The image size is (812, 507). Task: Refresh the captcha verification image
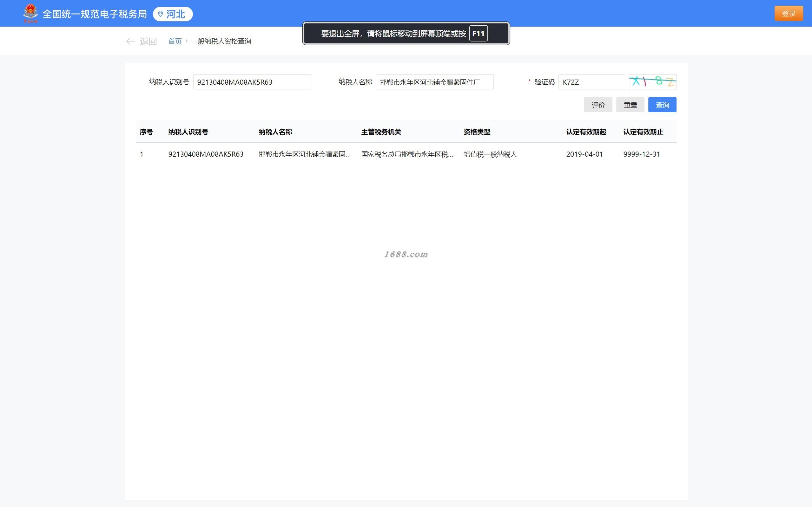click(652, 82)
